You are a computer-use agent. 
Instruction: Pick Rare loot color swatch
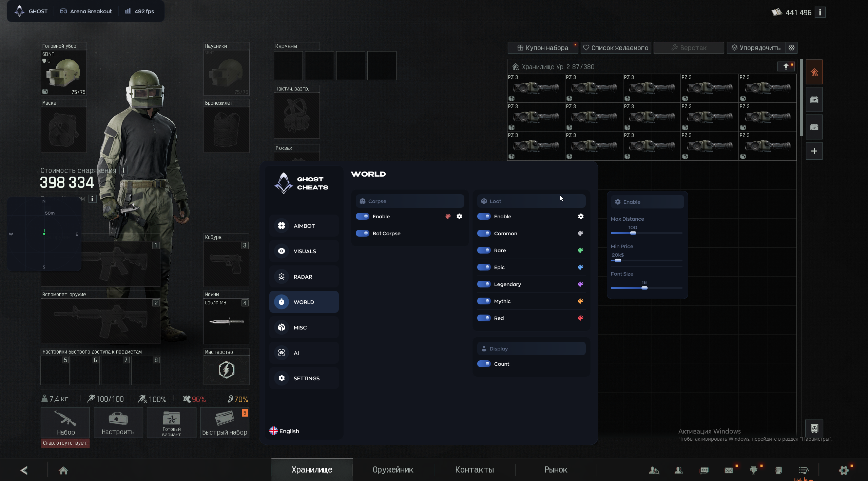pos(581,250)
